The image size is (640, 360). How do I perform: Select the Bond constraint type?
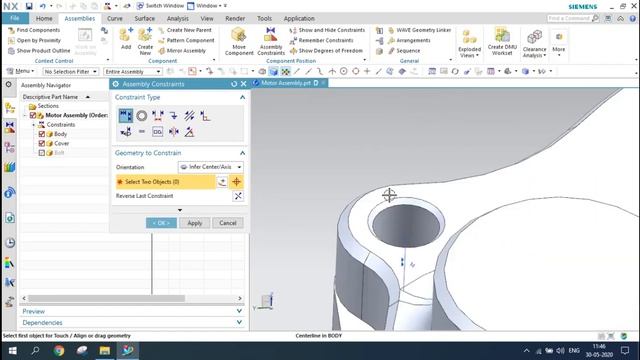tap(158, 131)
